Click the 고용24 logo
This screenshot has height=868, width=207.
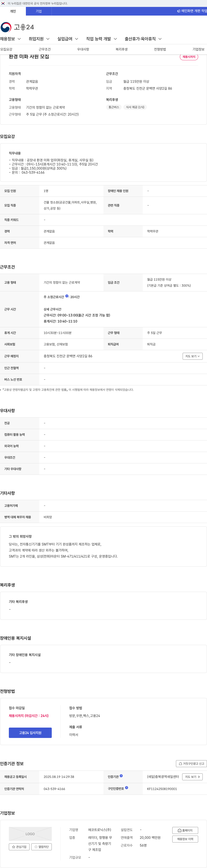click(17, 27)
